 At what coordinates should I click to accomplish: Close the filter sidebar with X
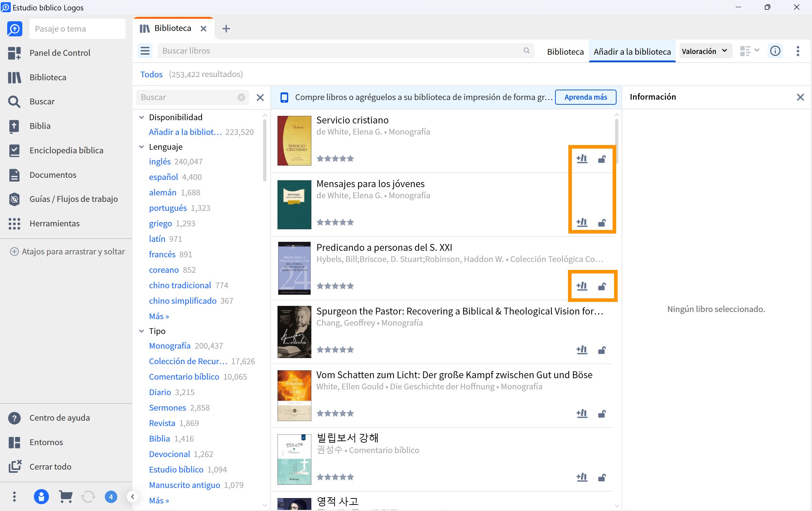[260, 98]
